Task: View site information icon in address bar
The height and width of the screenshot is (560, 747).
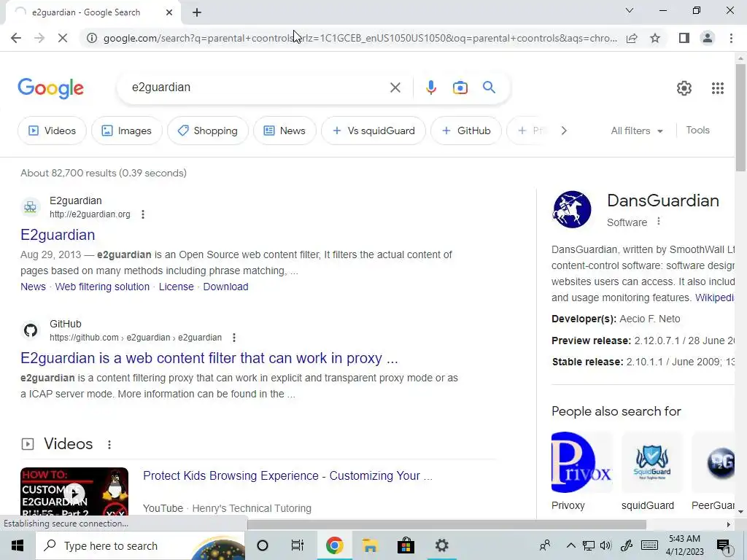Action: 91,38
